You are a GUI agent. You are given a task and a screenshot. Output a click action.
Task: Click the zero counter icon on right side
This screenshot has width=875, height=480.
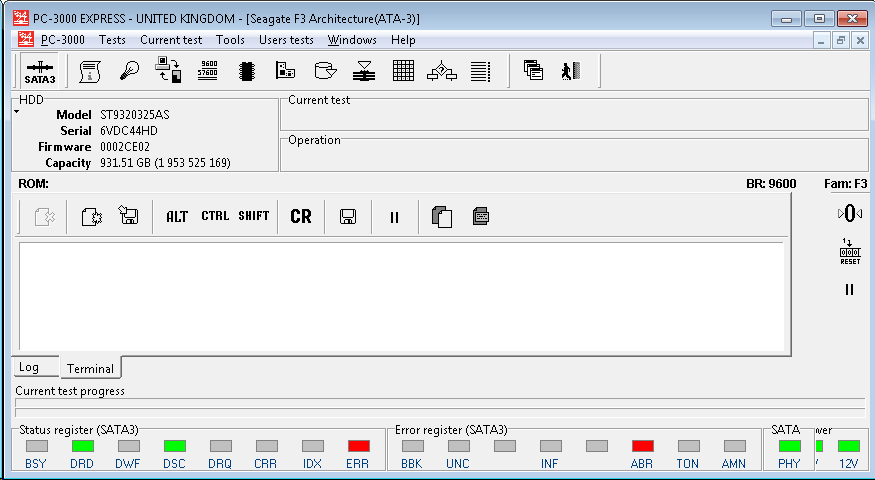point(849,214)
